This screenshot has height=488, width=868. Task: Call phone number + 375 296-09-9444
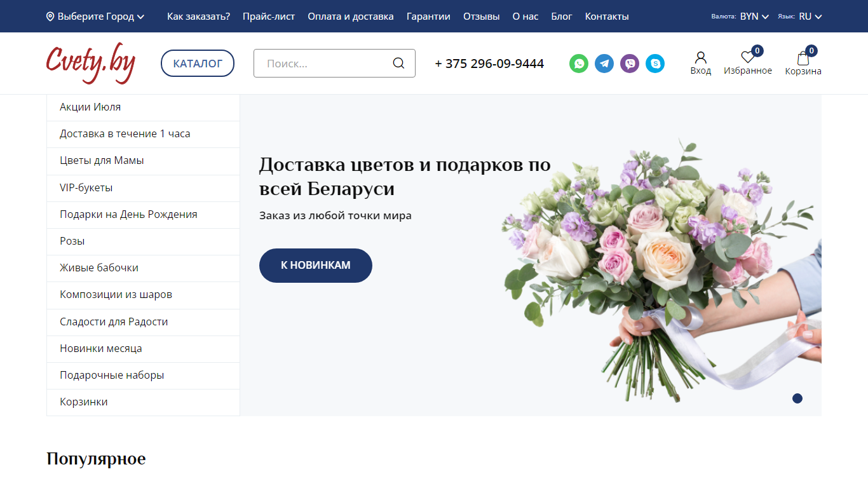pyautogui.click(x=489, y=64)
